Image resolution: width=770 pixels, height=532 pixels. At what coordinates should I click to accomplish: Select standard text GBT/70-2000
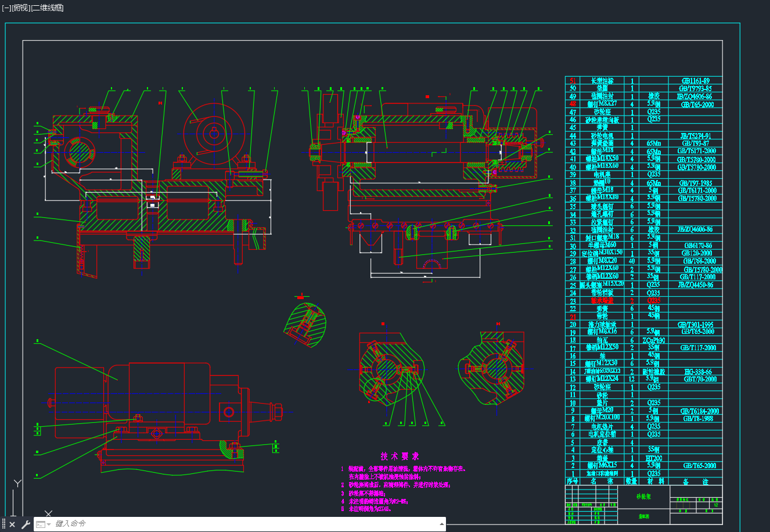click(700, 379)
